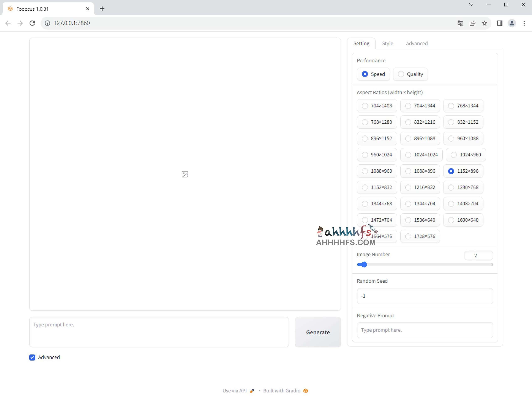This screenshot has height=400, width=532.
Task: Click the Gradio logo beside 'Built with Gradio'
Action: coord(305,391)
